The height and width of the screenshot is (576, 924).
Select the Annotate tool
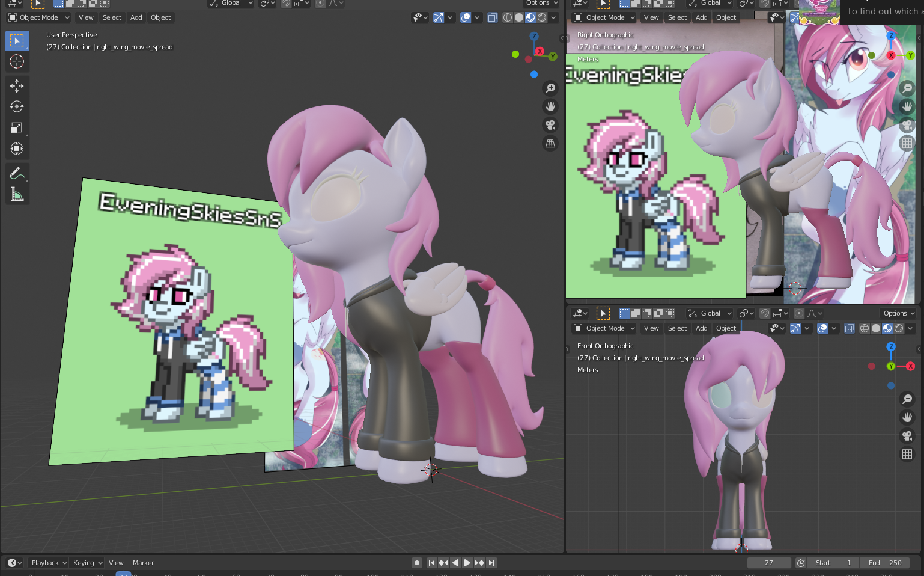pos(17,174)
